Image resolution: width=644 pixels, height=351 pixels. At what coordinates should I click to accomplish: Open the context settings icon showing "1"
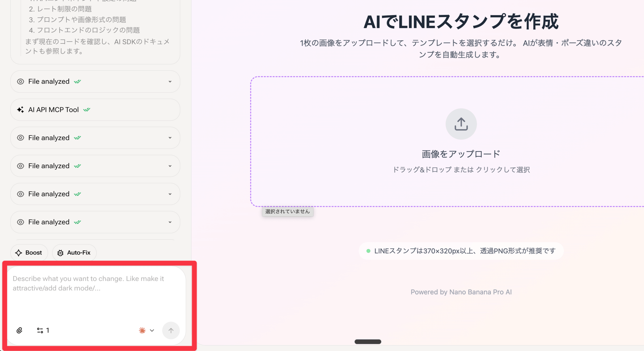[40, 330]
